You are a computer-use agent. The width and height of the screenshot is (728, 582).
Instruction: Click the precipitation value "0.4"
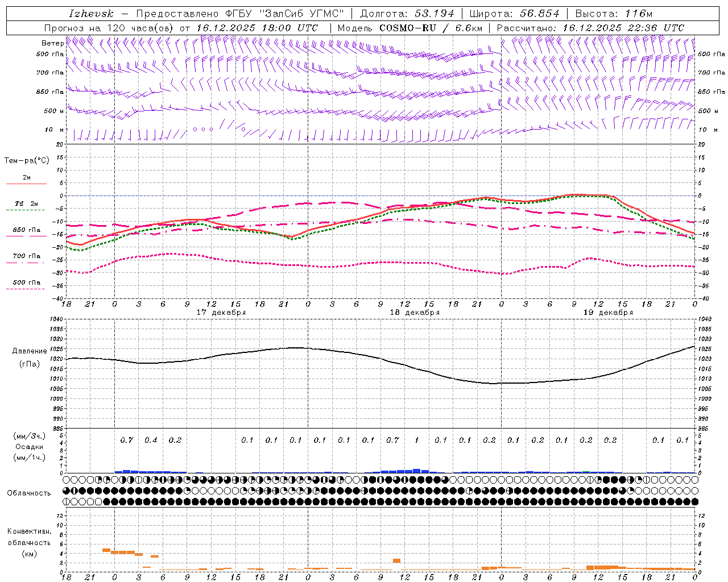point(151,440)
